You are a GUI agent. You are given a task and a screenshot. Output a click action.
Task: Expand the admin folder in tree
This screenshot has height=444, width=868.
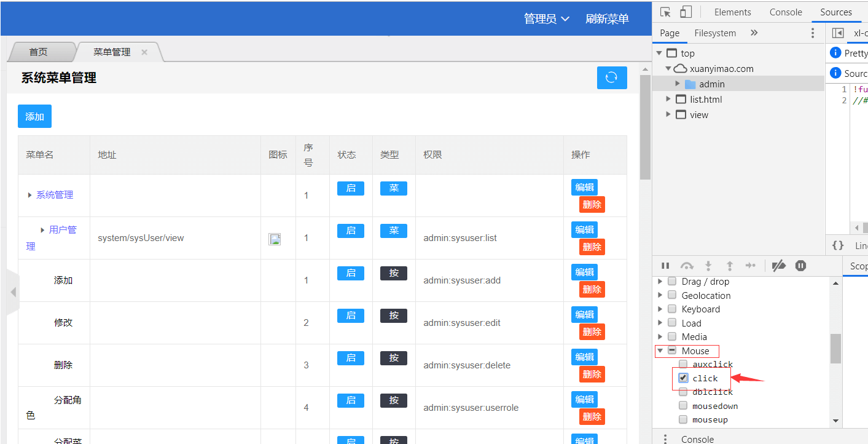(x=678, y=84)
